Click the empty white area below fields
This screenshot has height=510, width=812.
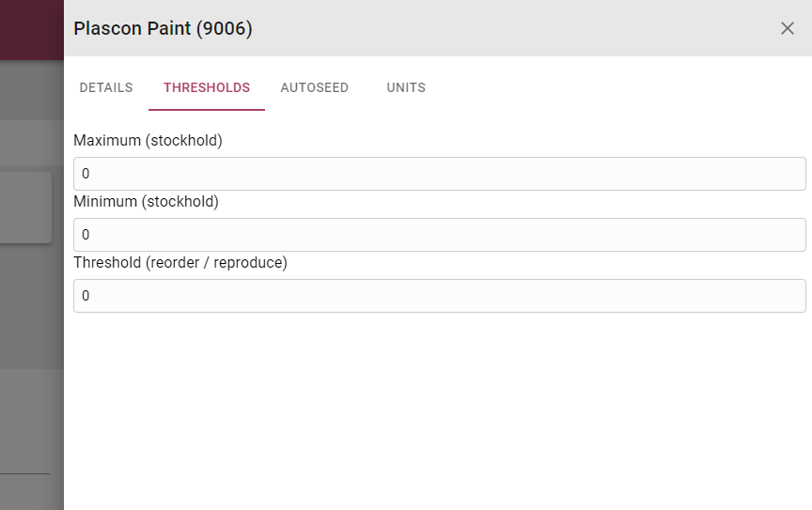coord(438,411)
